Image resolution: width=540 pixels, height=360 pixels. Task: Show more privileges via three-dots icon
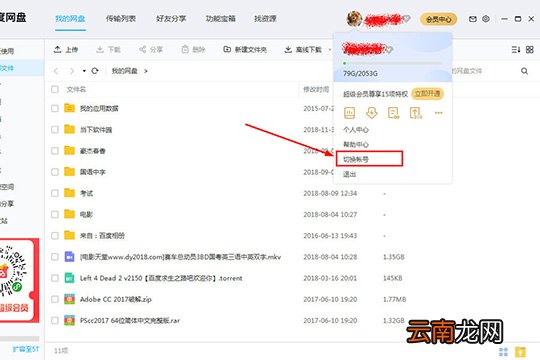(438, 113)
